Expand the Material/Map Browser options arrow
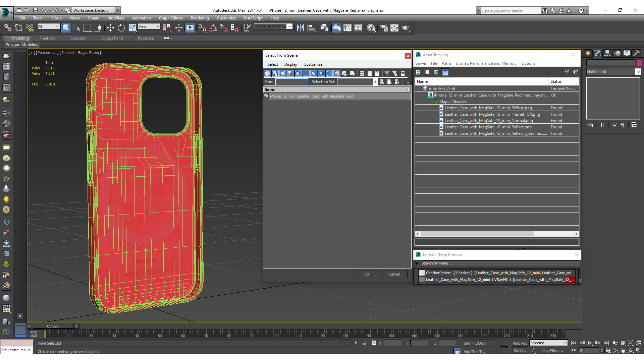This screenshot has height=362, width=644. [x=417, y=263]
